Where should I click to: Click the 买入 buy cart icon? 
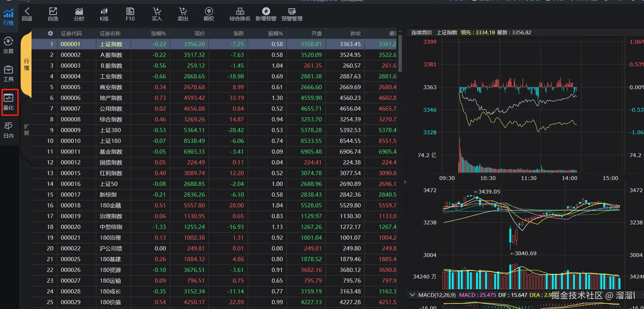(x=157, y=14)
